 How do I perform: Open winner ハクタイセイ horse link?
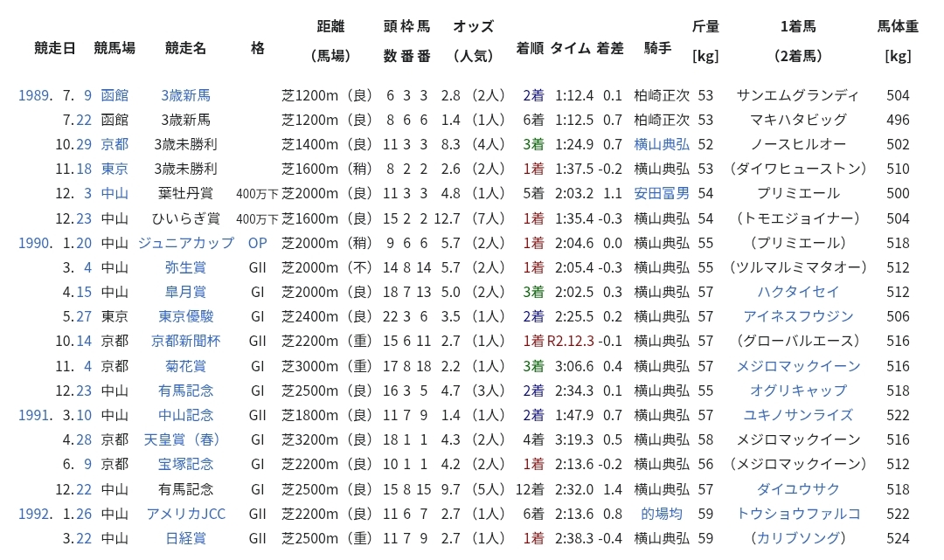pos(798,292)
